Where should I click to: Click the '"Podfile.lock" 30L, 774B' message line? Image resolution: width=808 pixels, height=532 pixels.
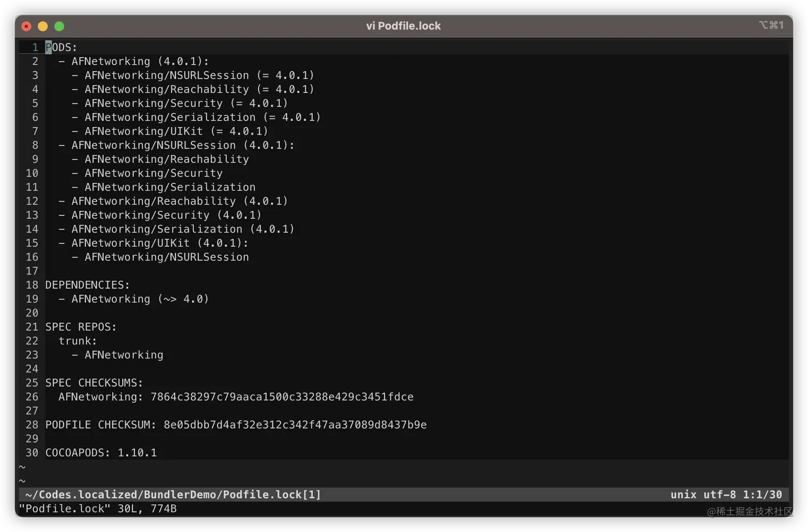tap(98, 508)
